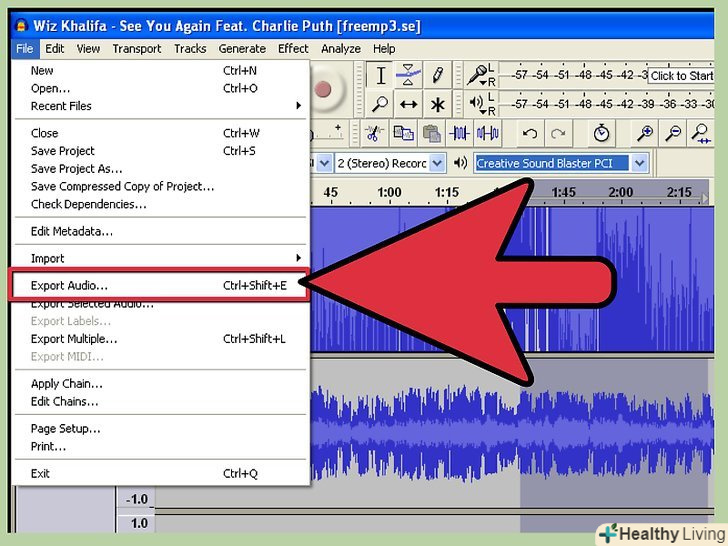
Task: Choose Apply Chain...
Action: [x=160, y=384]
